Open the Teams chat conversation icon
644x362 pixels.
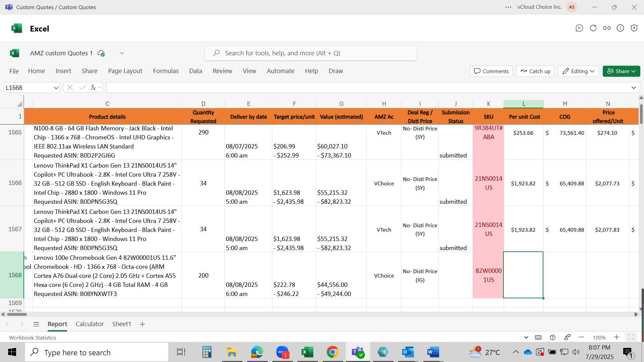pyautogui.click(x=579, y=28)
